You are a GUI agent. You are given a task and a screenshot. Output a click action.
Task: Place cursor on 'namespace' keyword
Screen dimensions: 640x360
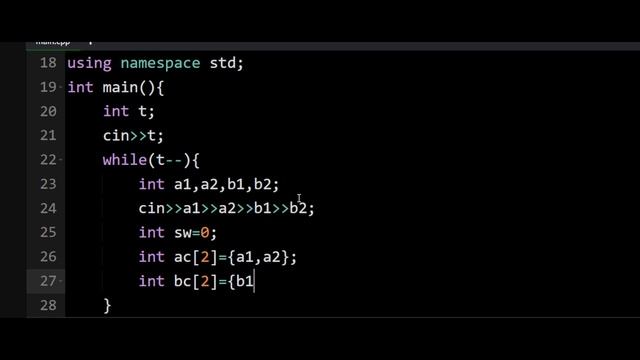[160, 63]
